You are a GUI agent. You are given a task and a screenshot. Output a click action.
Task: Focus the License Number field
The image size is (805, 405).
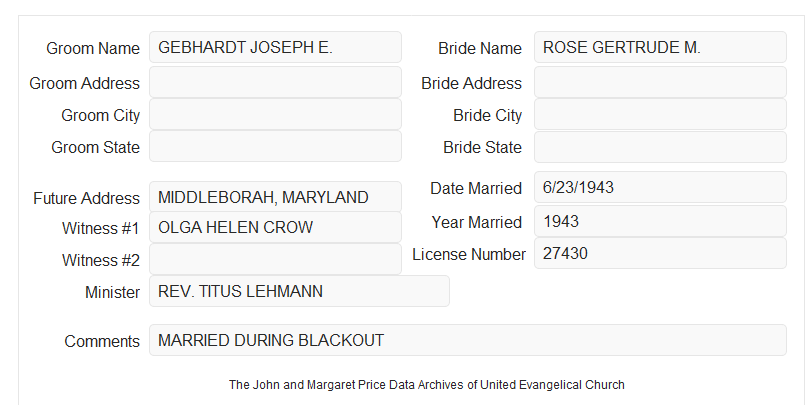pos(660,253)
